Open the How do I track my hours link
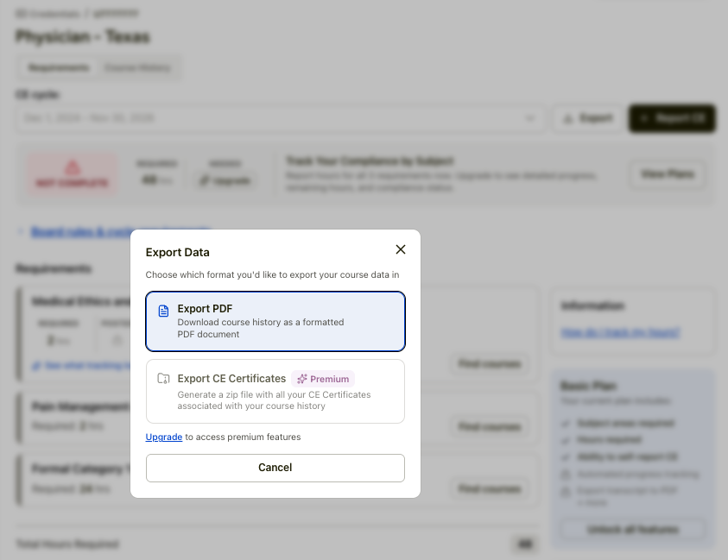The image size is (728, 560). [619, 332]
